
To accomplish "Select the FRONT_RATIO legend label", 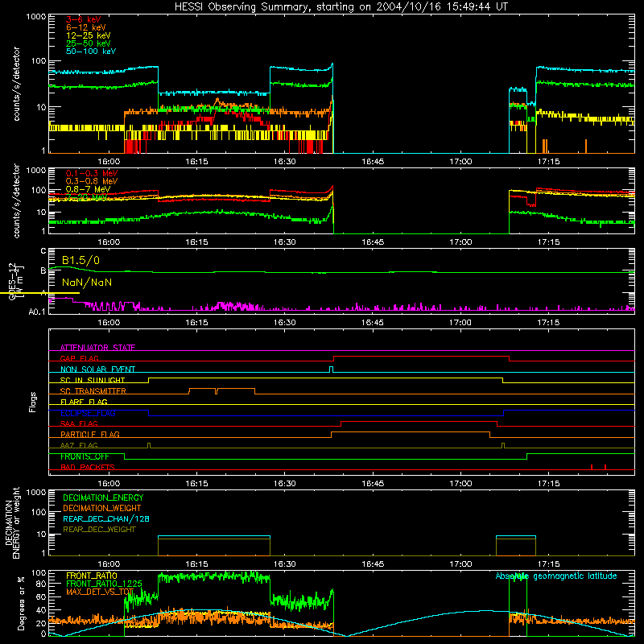I will tap(92, 576).
